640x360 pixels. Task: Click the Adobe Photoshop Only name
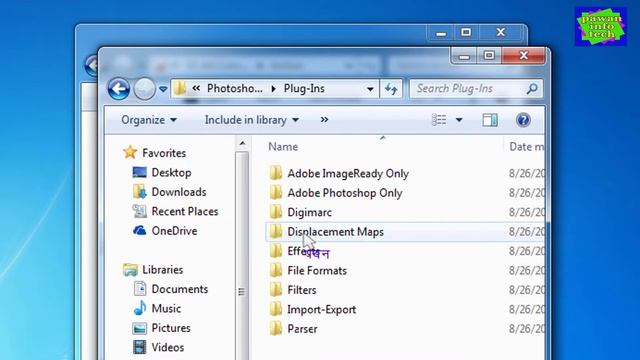tap(345, 193)
